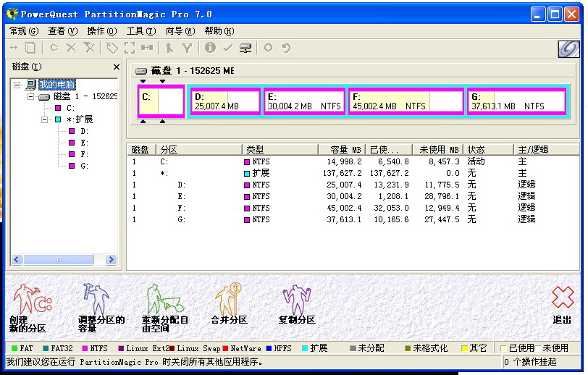The height and width of the screenshot is (375, 588).
Task: Click the 137,627.2 capacity cell in 扩展 row
Action: pos(343,173)
